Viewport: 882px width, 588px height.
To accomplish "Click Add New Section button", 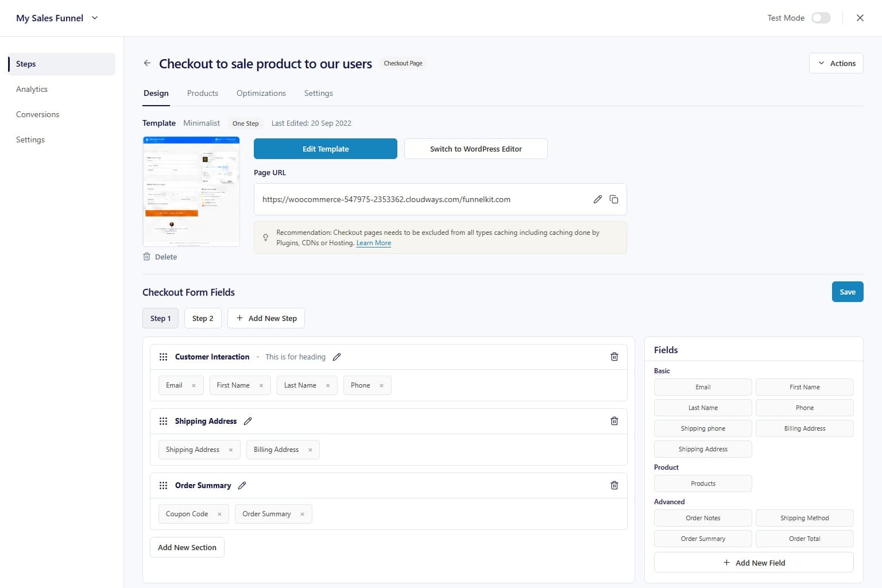I will click(187, 547).
